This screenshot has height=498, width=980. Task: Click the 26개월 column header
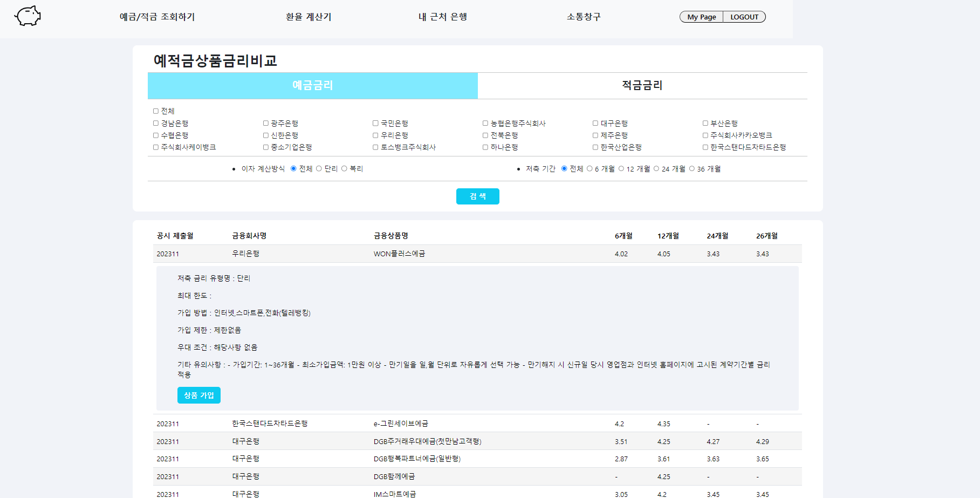click(767, 236)
